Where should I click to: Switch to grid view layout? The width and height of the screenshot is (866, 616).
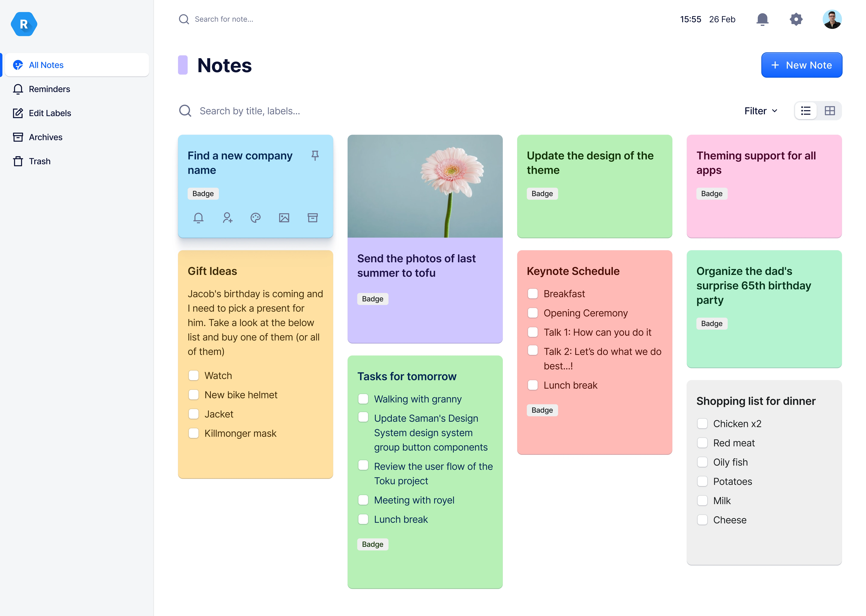click(x=830, y=111)
